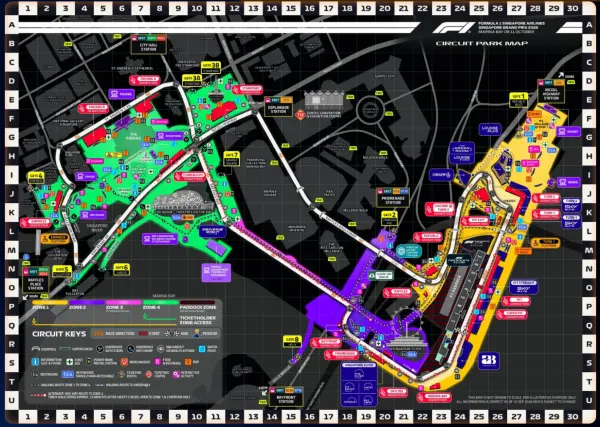Viewport: 600px width, 427px height.
Task: Click the Interactive Activity legend icon
Action: tap(176, 374)
